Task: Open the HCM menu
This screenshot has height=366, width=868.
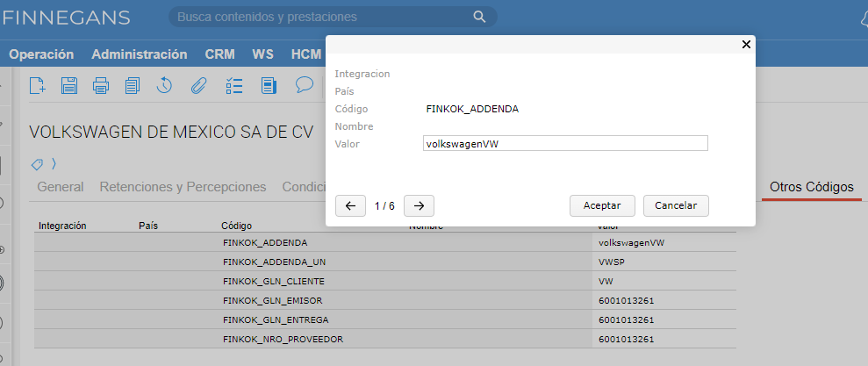Action: 306,54
